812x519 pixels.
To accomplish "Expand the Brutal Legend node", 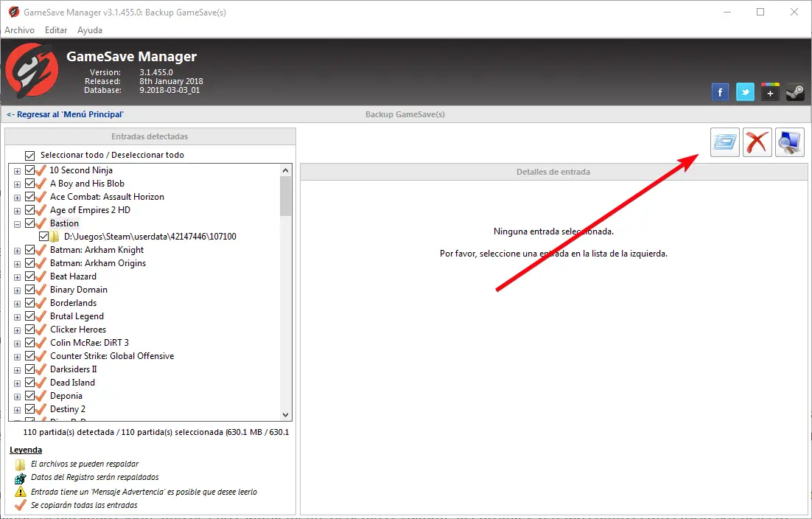I will pyautogui.click(x=17, y=317).
